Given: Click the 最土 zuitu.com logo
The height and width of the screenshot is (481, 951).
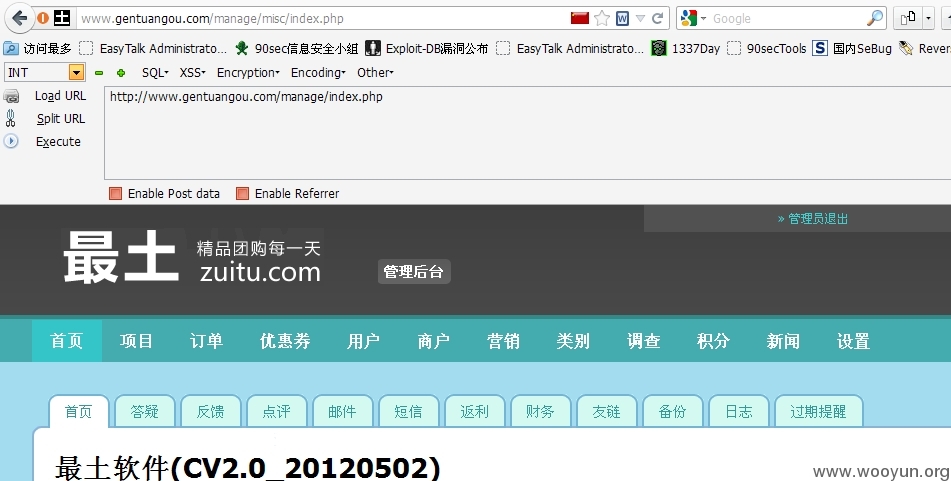Looking at the screenshot, I should (x=193, y=257).
